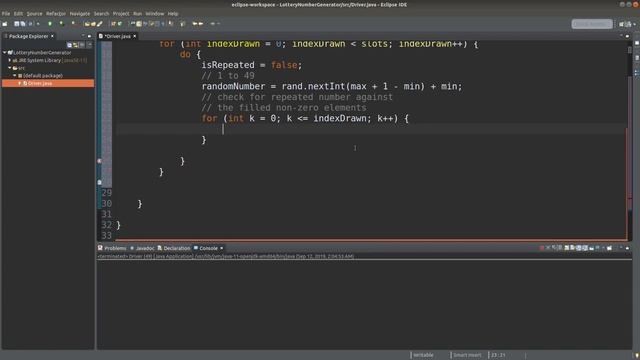This screenshot has height=360, width=640.
Task: Open the Help menu
Action: tap(173, 13)
